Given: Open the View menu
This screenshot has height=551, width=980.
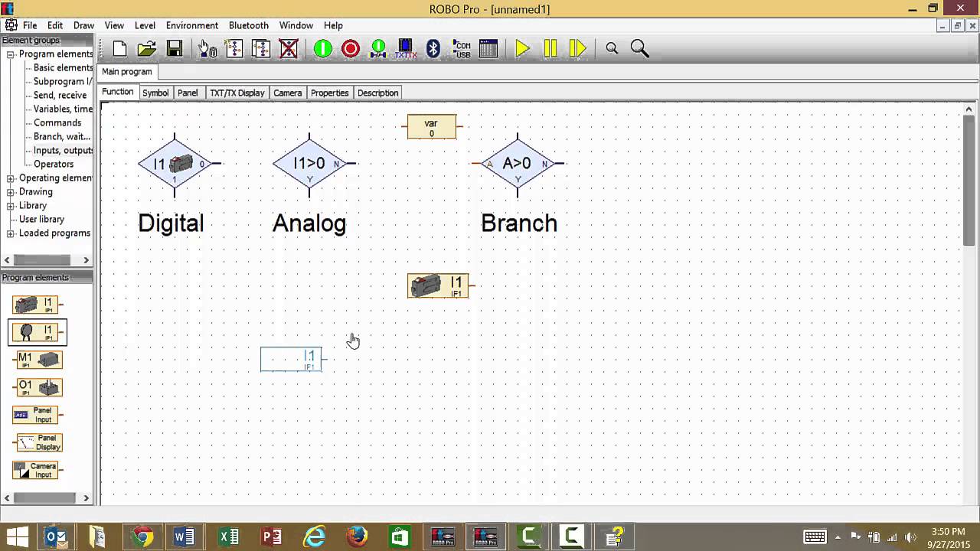Looking at the screenshot, I should [x=114, y=25].
